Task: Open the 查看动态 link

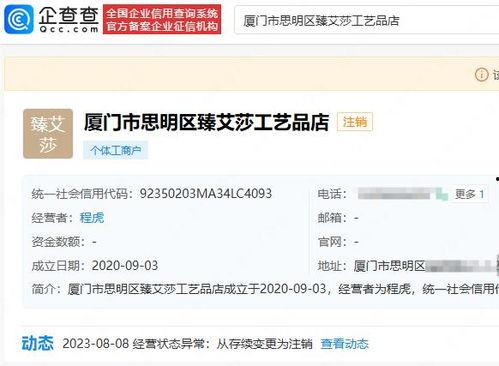Action: coord(344,344)
